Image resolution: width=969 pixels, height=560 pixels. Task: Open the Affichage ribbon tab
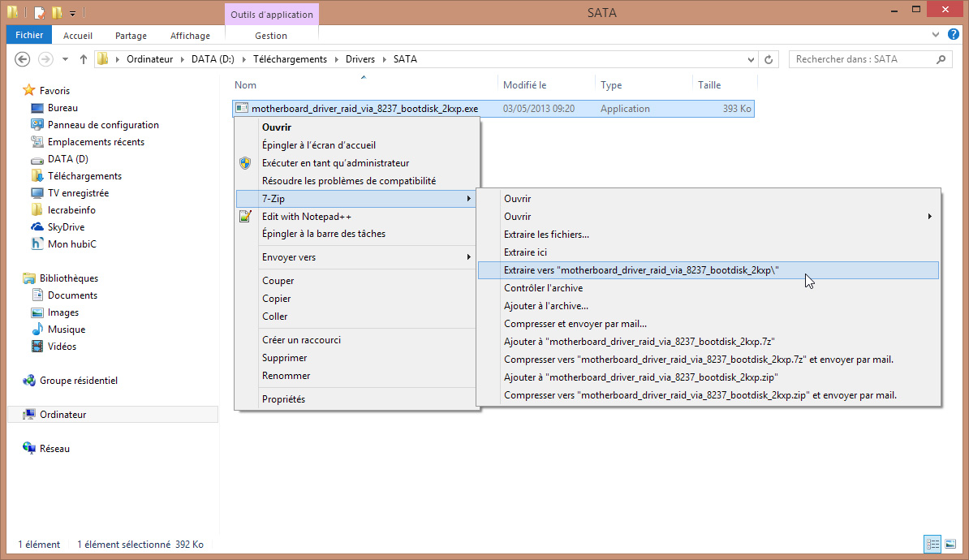(x=190, y=35)
